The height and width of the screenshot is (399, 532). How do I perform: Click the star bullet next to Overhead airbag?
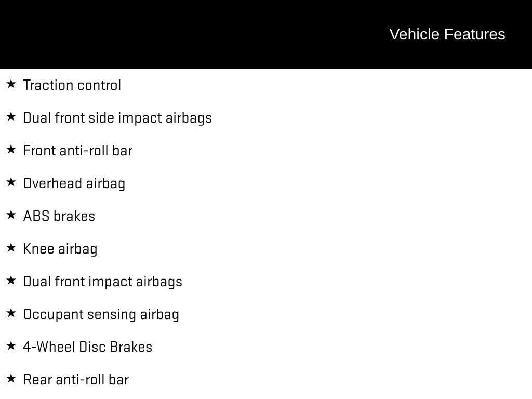[x=11, y=182]
